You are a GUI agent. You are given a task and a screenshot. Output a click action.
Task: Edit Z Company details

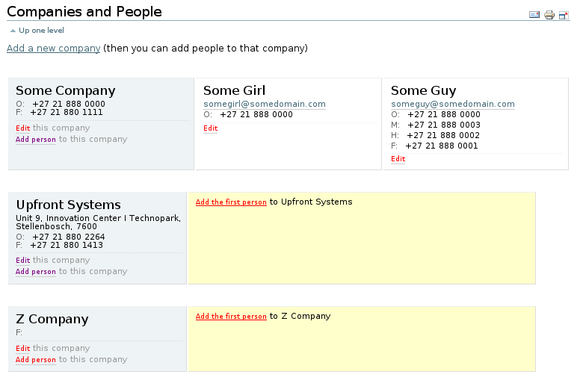click(23, 349)
